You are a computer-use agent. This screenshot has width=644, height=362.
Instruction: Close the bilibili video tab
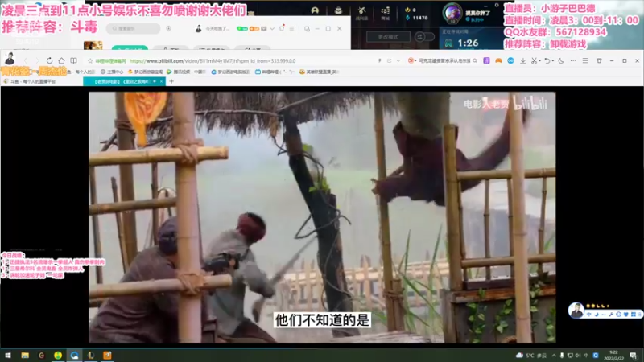pyautogui.click(x=161, y=82)
